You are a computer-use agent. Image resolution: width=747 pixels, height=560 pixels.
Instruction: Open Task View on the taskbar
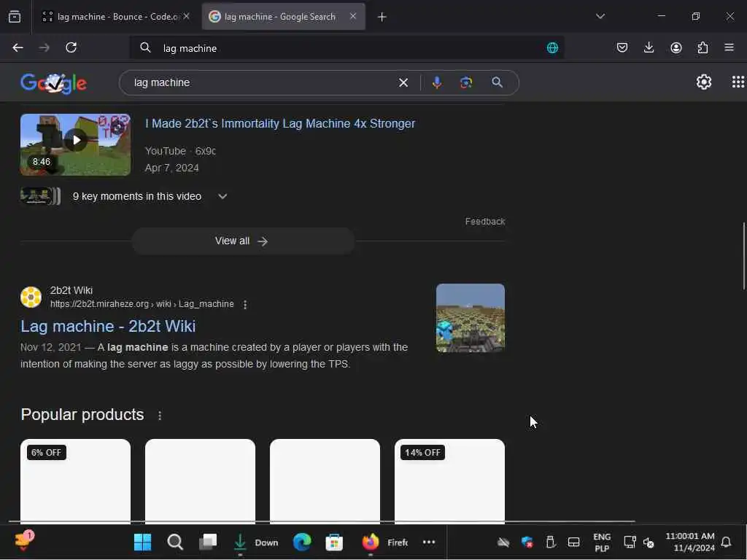tap(208, 542)
